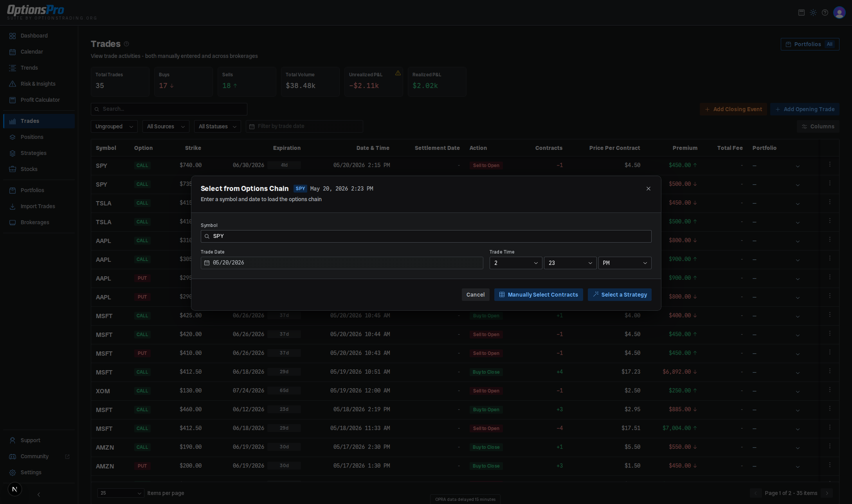Open the Ungrouped grouping dropdown
The image size is (852, 504).
click(114, 126)
